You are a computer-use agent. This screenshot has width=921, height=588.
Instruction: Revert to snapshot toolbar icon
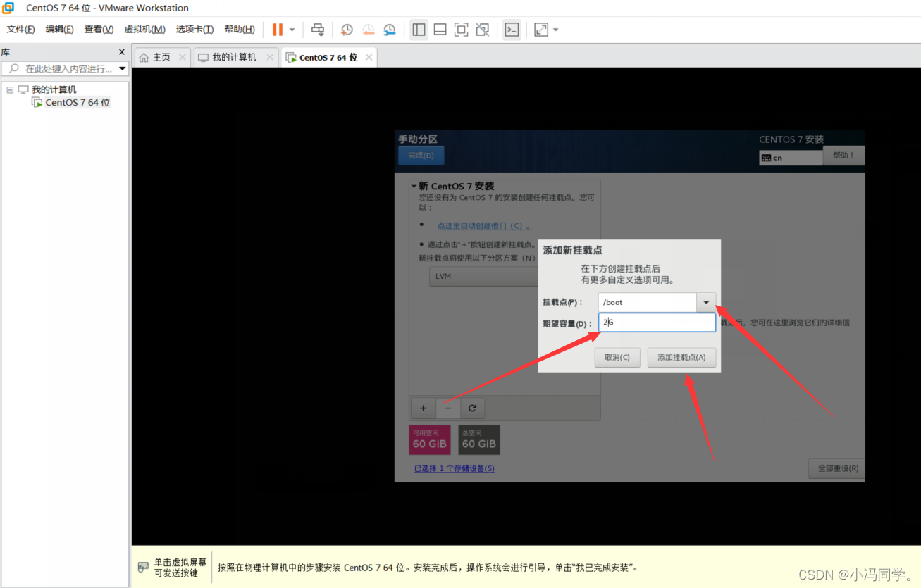tap(369, 30)
